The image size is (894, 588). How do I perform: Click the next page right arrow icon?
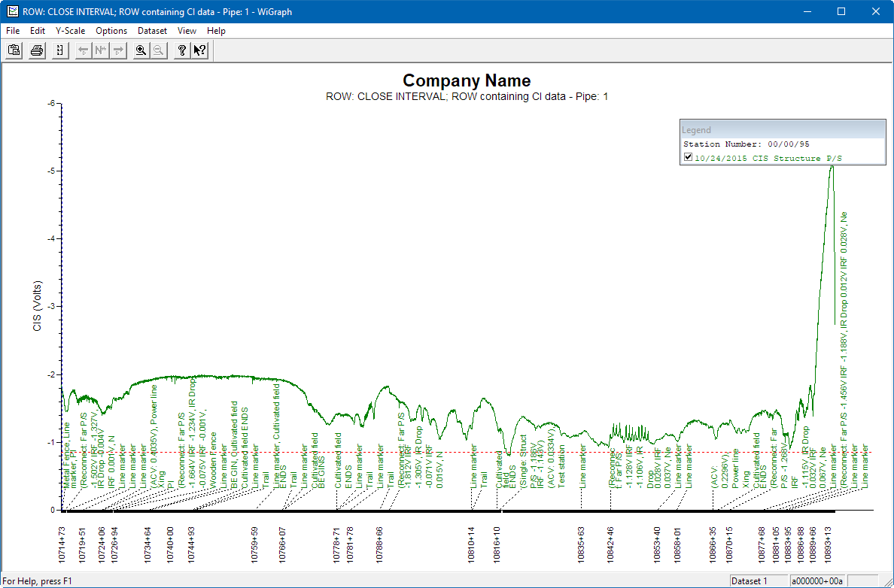[119, 50]
